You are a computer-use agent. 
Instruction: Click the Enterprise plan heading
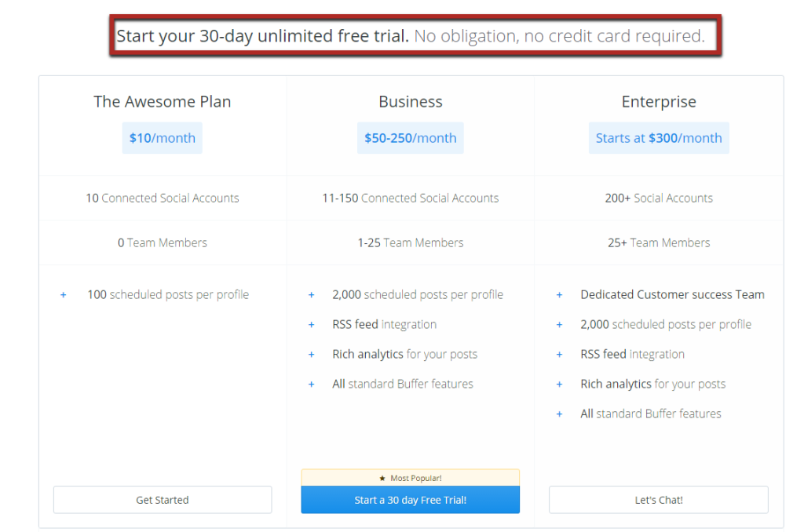[659, 101]
